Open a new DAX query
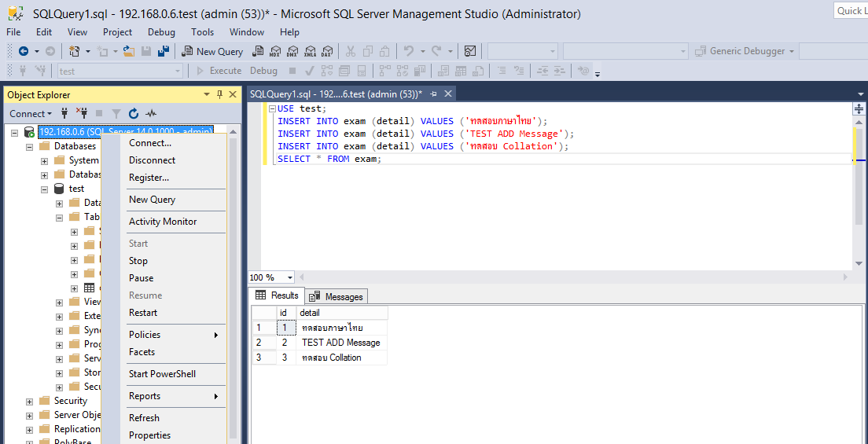 point(327,51)
